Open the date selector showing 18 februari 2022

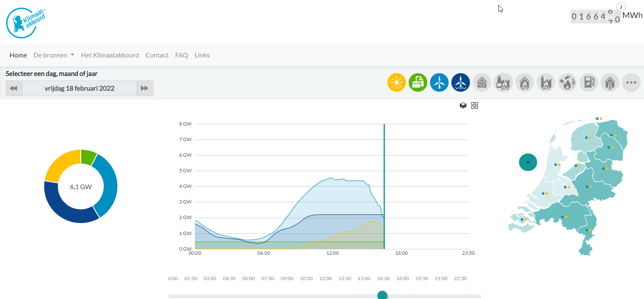point(79,88)
